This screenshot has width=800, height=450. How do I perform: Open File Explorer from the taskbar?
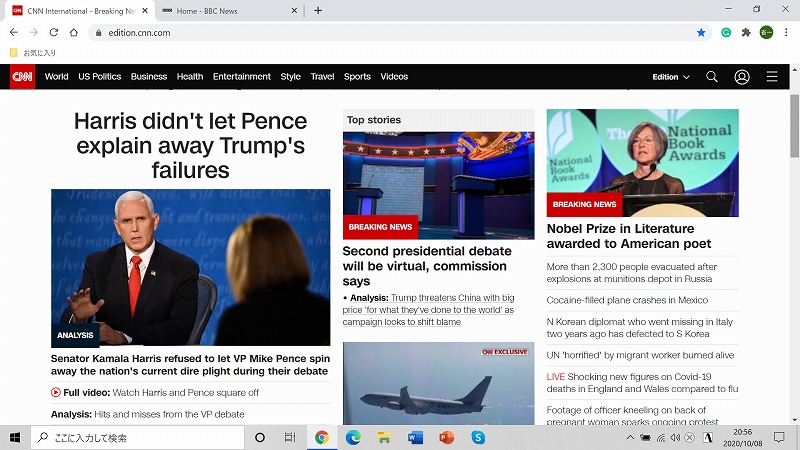[x=384, y=437]
